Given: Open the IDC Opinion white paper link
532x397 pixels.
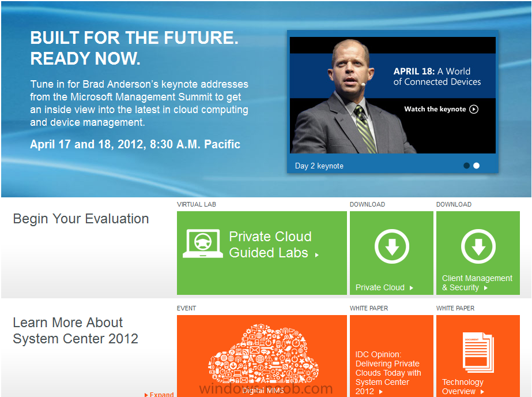Looking at the screenshot, I should [388, 373].
